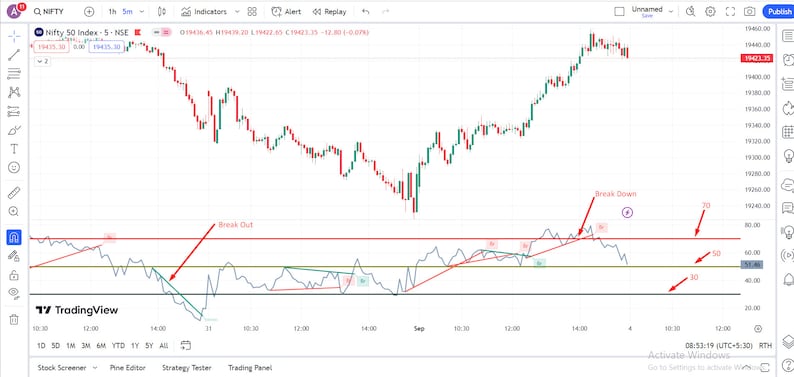Start bar Replay mode
Image resolution: width=794 pixels, height=377 pixels.
pos(329,11)
